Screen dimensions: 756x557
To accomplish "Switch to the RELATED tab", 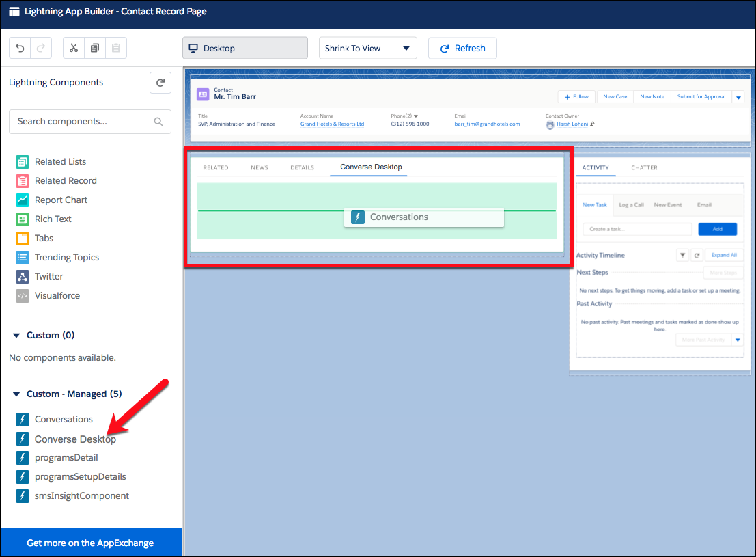I will pyautogui.click(x=216, y=168).
